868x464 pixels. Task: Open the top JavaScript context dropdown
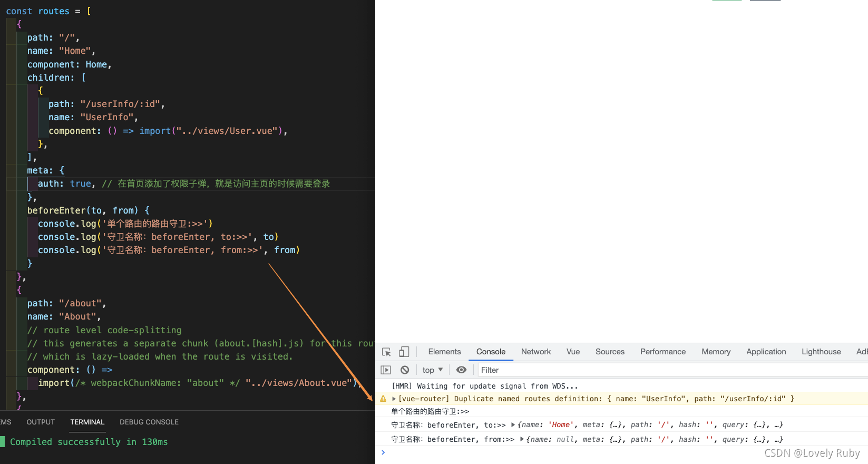click(433, 370)
